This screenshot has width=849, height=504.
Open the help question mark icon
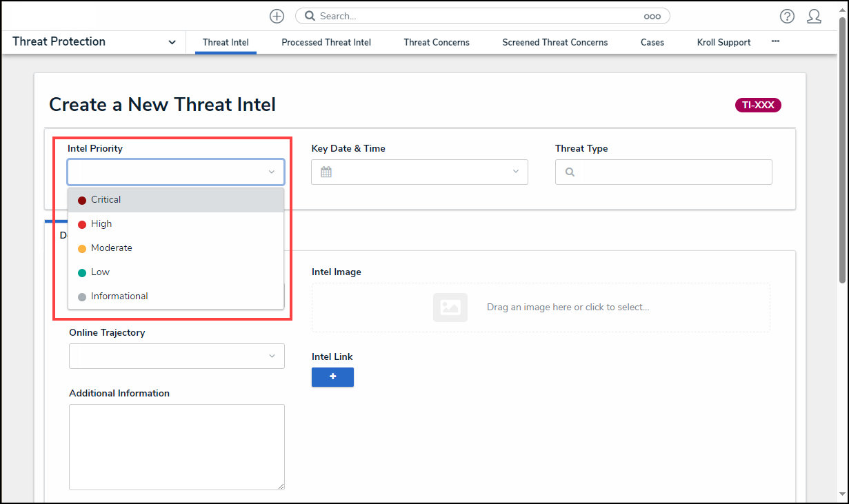[x=787, y=17]
